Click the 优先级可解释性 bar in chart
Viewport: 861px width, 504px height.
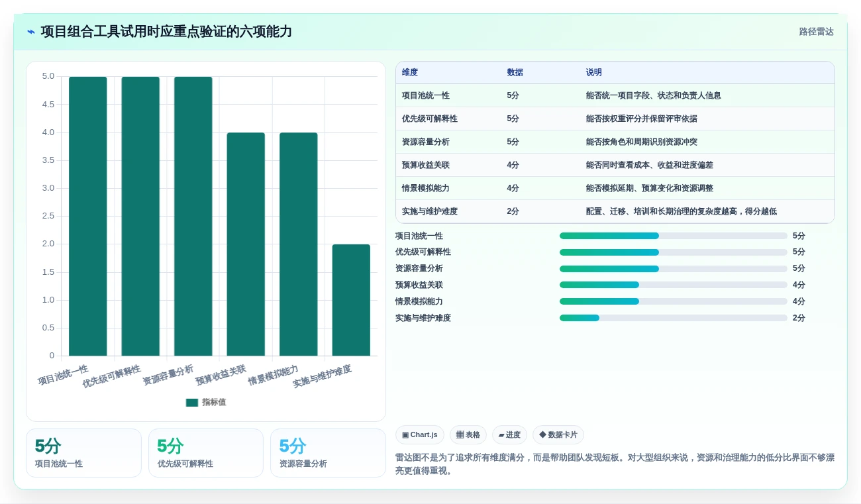(x=140, y=217)
